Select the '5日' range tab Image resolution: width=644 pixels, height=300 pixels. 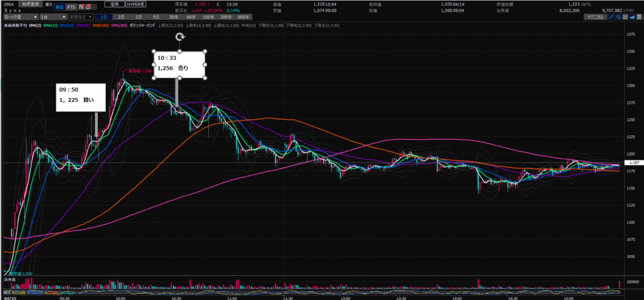tap(156, 17)
